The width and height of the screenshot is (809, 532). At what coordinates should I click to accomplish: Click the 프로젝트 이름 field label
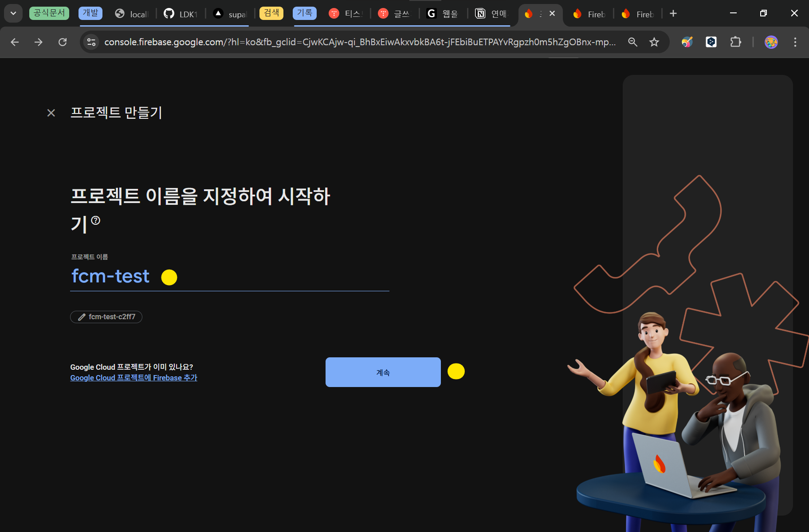pos(90,257)
